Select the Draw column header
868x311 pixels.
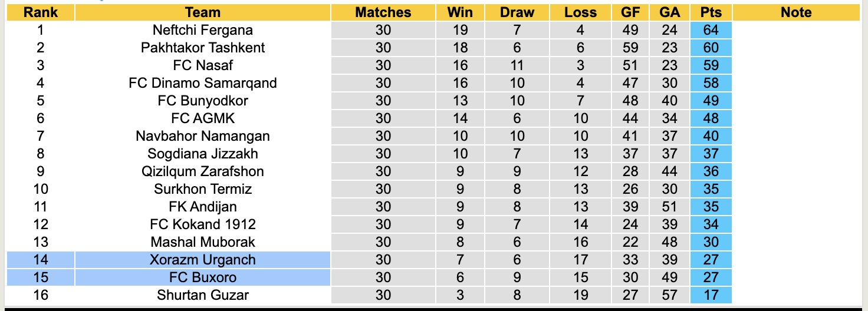point(517,12)
